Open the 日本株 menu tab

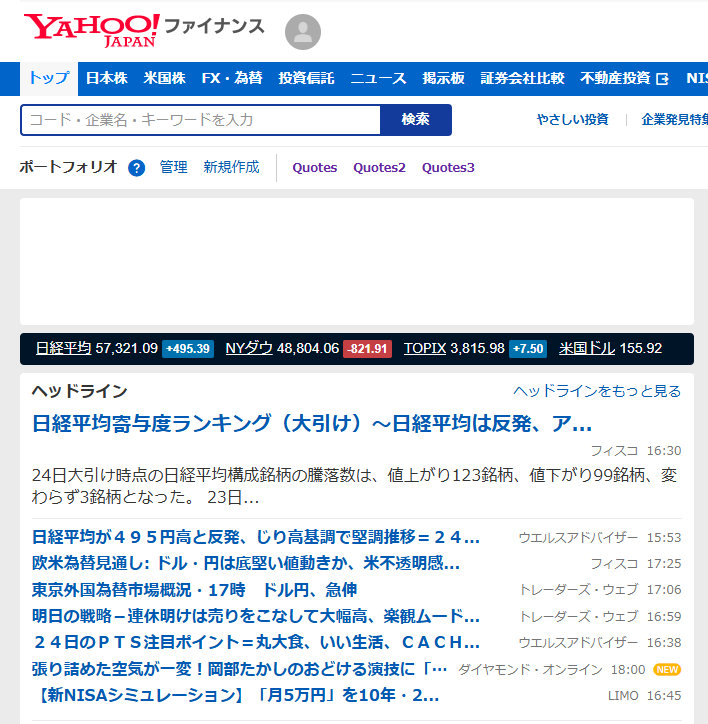pos(106,78)
